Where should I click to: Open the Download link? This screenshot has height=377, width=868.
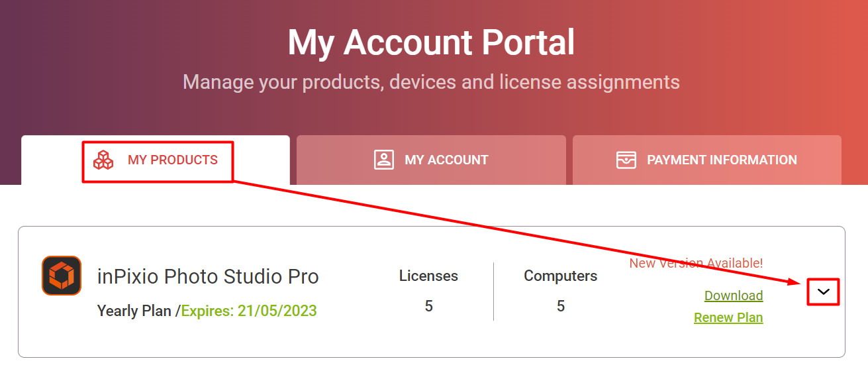734,296
